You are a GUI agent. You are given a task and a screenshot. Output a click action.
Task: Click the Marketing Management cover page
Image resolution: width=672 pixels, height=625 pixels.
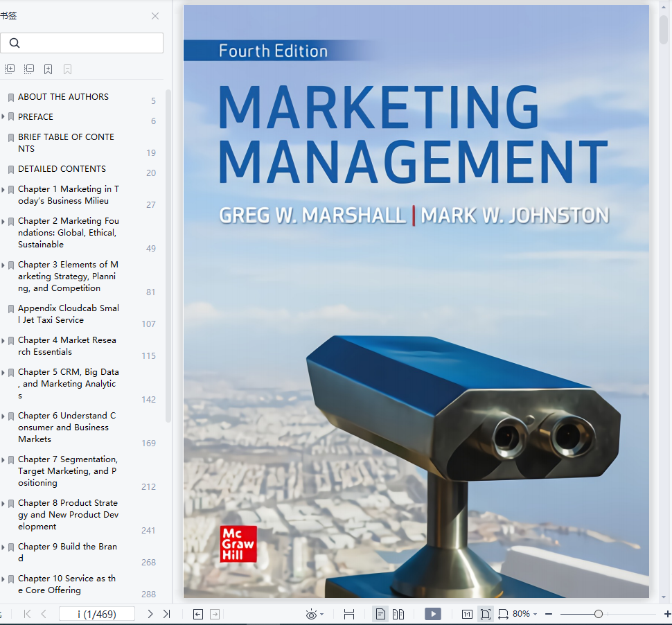click(416, 301)
